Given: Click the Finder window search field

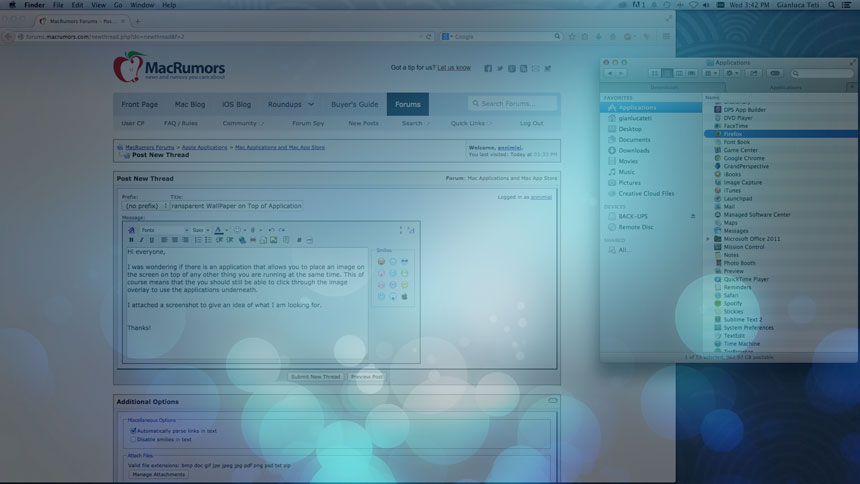Looking at the screenshot, I should click(x=822, y=73).
